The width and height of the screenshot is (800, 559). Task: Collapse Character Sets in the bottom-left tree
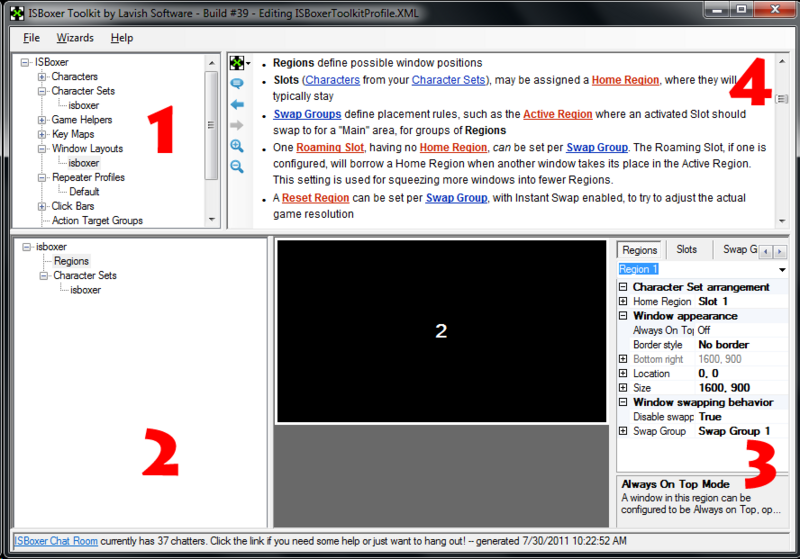pyautogui.click(x=44, y=275)
